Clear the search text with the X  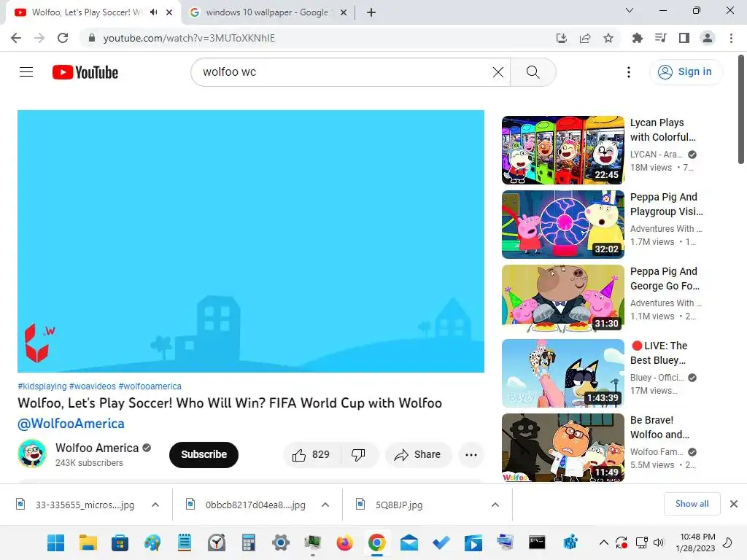pyautogui.click(x=498, y=72)
